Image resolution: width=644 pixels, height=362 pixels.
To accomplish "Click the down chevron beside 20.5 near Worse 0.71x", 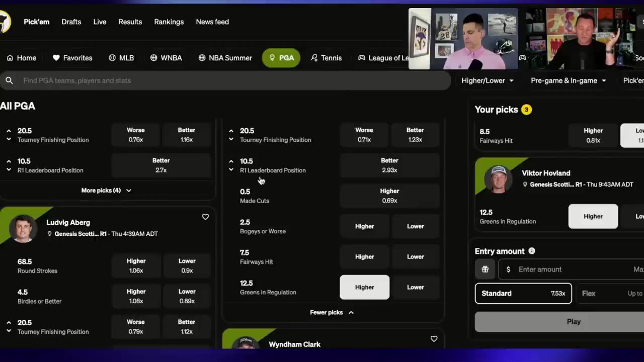I will (x=231, y=139).
